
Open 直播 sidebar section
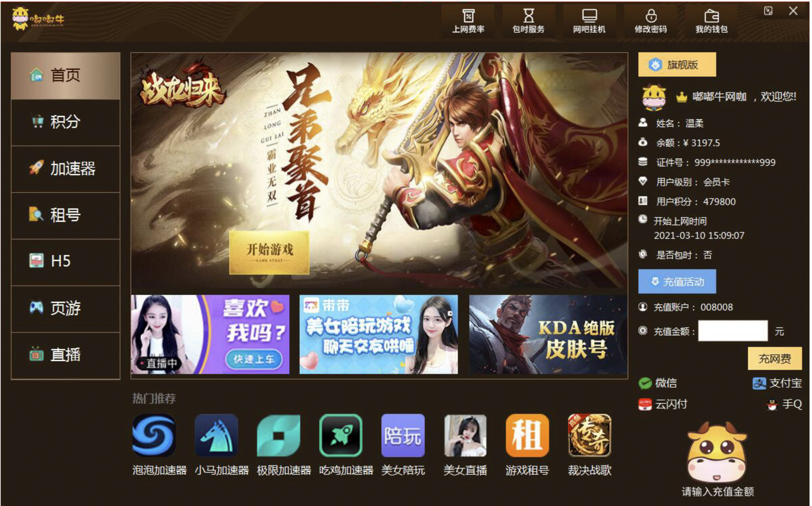[65, 355]
